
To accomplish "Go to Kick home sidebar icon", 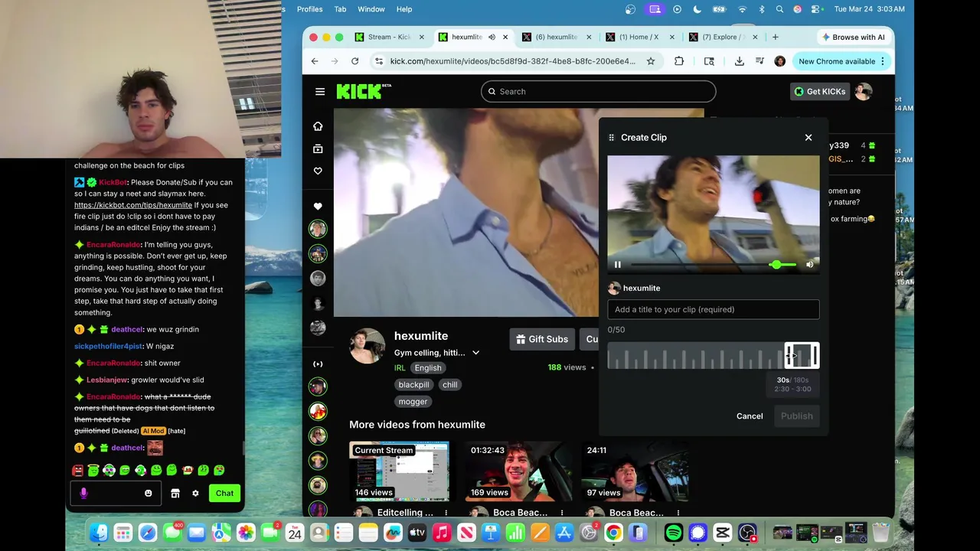I will [318, 126].
